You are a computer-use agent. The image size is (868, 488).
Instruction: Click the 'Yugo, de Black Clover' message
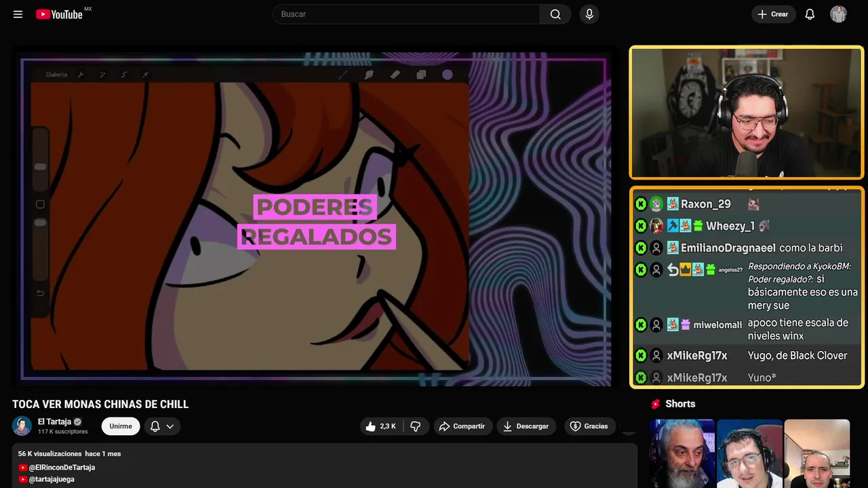797,355
